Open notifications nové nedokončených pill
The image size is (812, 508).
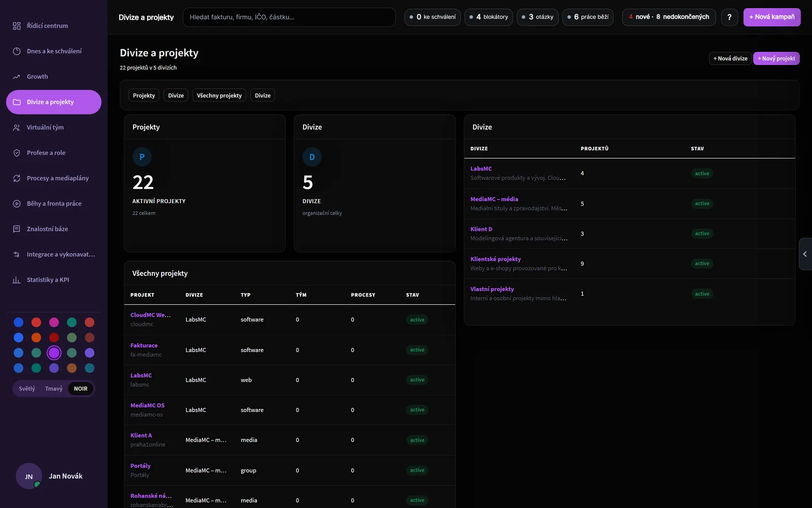coord(669,17)
